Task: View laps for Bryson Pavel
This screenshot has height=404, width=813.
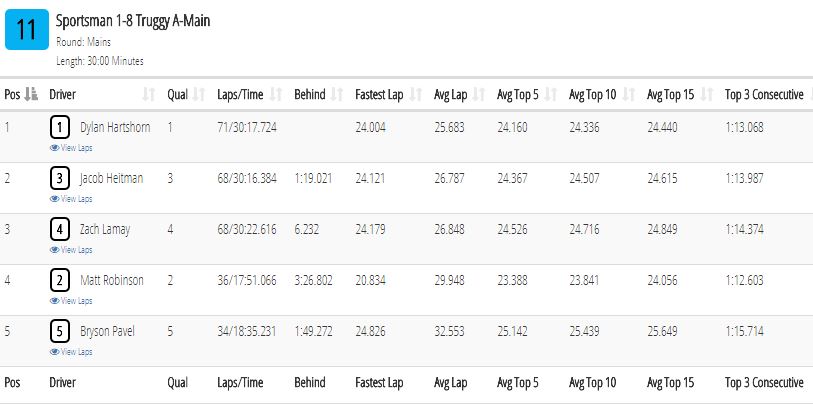Action: pyautogui.click(x=71, y=352)
